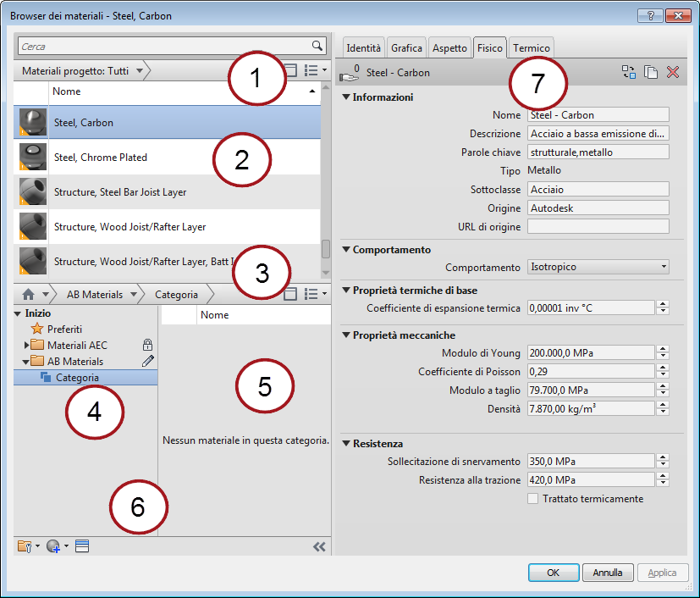Open the Materiali progetto: Tutti filter dropdown
The image size is (700, 598).
click(x=140, y=70)
